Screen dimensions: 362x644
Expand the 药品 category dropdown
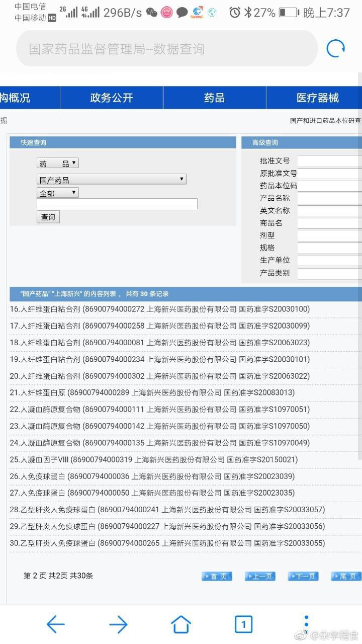[58, 164]
